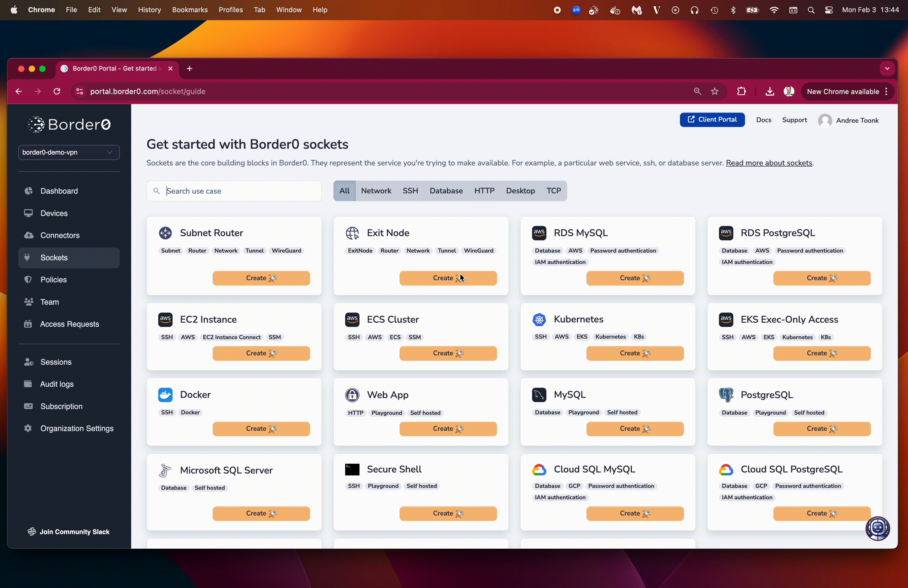
Task: Select the Database filter tab
Action: click(446, 191)
